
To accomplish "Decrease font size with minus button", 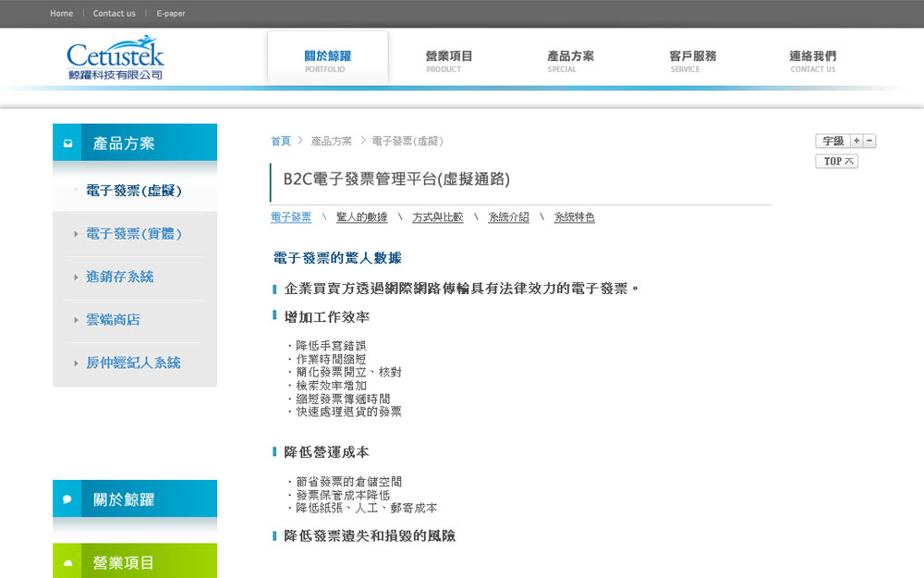I will point(869,141).
